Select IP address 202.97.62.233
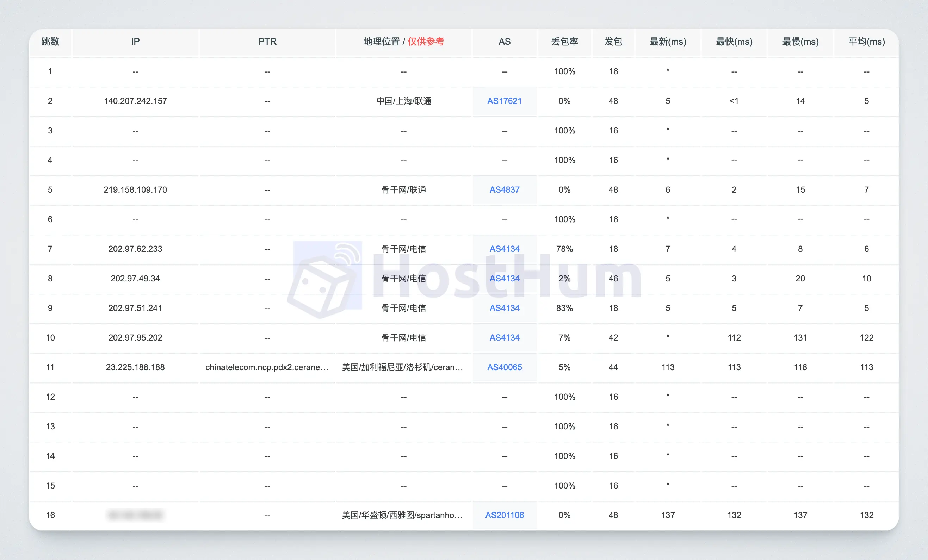 point(135,249)
